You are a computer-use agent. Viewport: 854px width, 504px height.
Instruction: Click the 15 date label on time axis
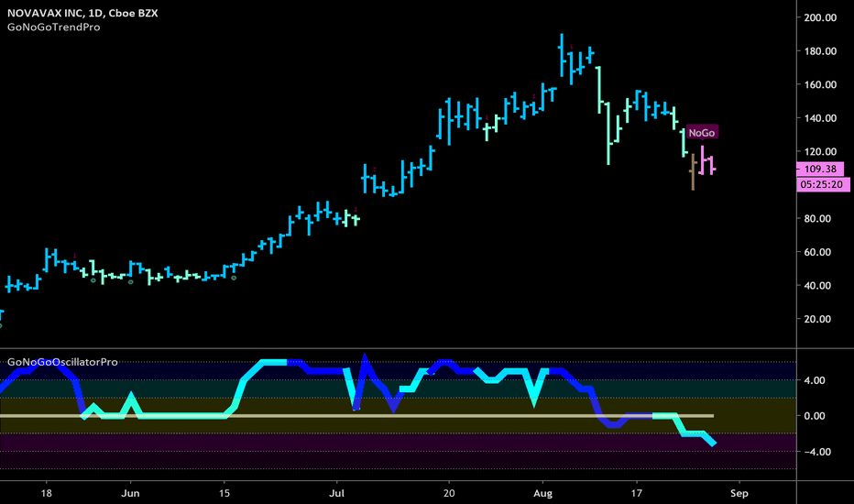tap(224, 493)
